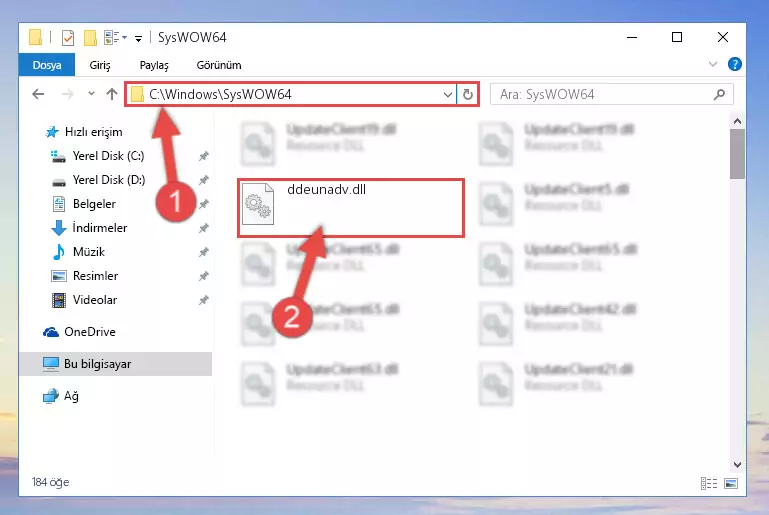This screenshot has width=769, height=515.
Task: Open the Dosya file menu tab
Action: (47, 65)
